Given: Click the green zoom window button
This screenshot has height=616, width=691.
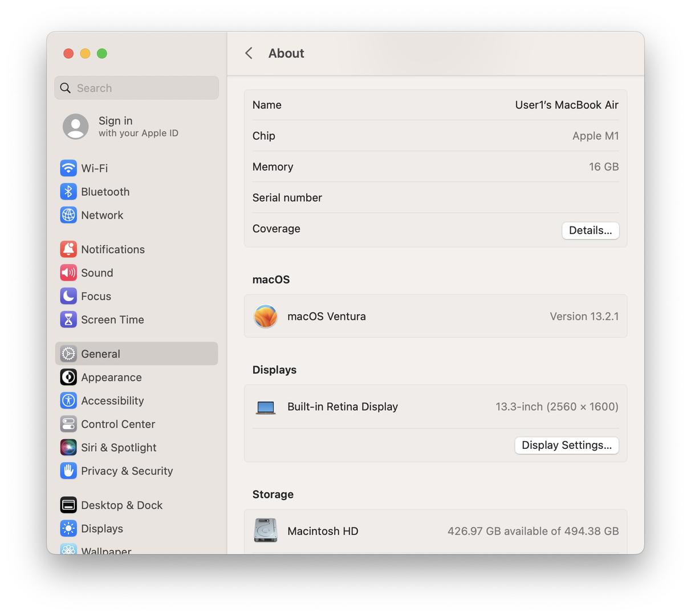Looking at the screenshot, I should pyautogui.click(x=102, y=53).
